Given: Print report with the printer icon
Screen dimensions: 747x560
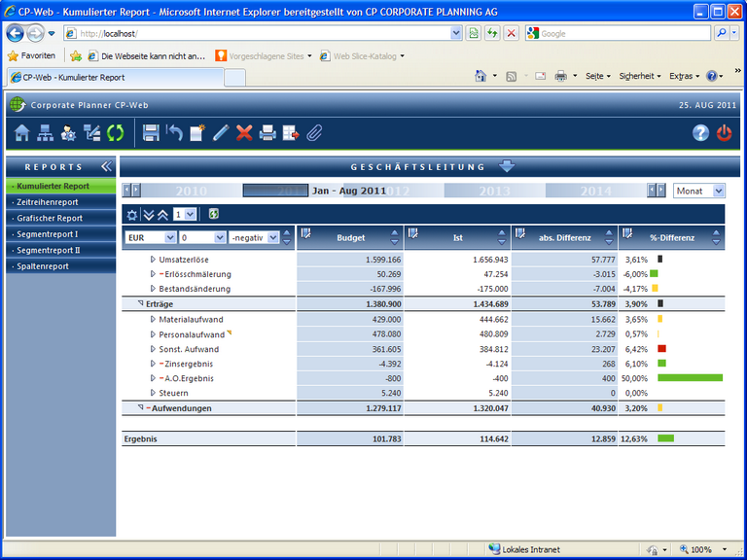Looking at the screenshot, I should pos(267,133).
